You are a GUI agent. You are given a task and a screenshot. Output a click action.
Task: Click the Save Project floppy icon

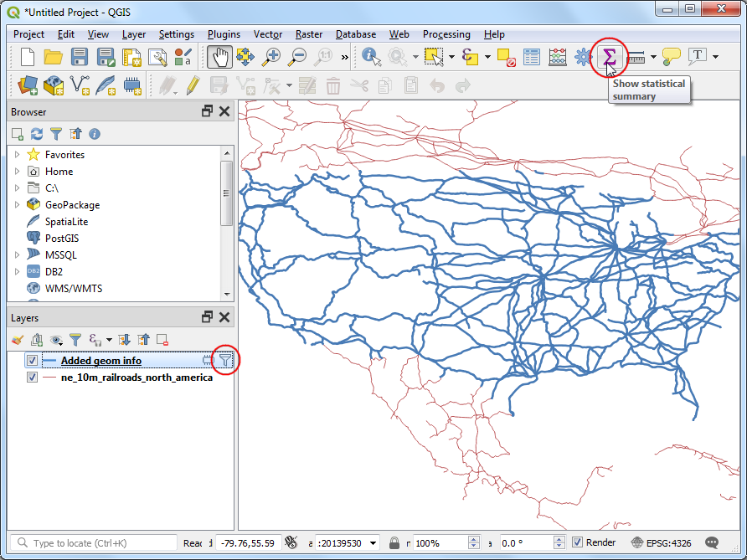coord(80,57)
